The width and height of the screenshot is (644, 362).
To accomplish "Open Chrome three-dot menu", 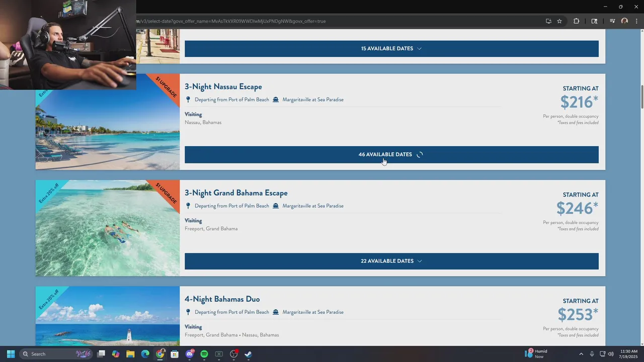I will pos(636,21).
